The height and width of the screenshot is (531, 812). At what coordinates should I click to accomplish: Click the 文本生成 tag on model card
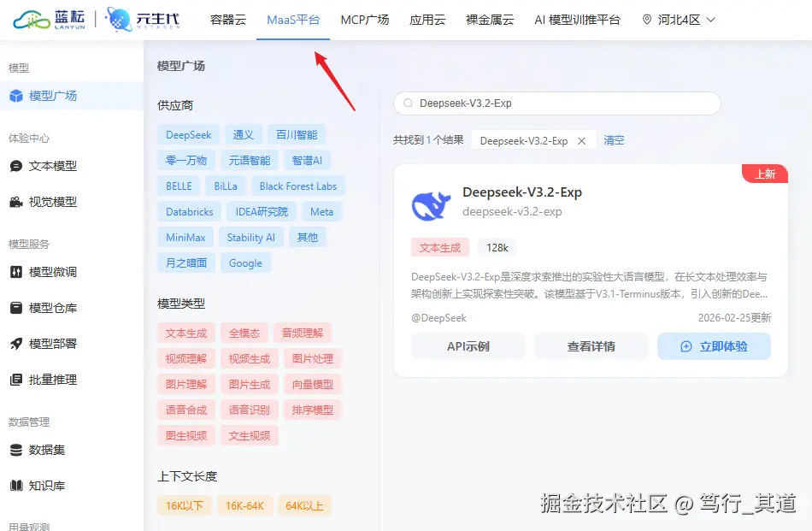(440, 248)
